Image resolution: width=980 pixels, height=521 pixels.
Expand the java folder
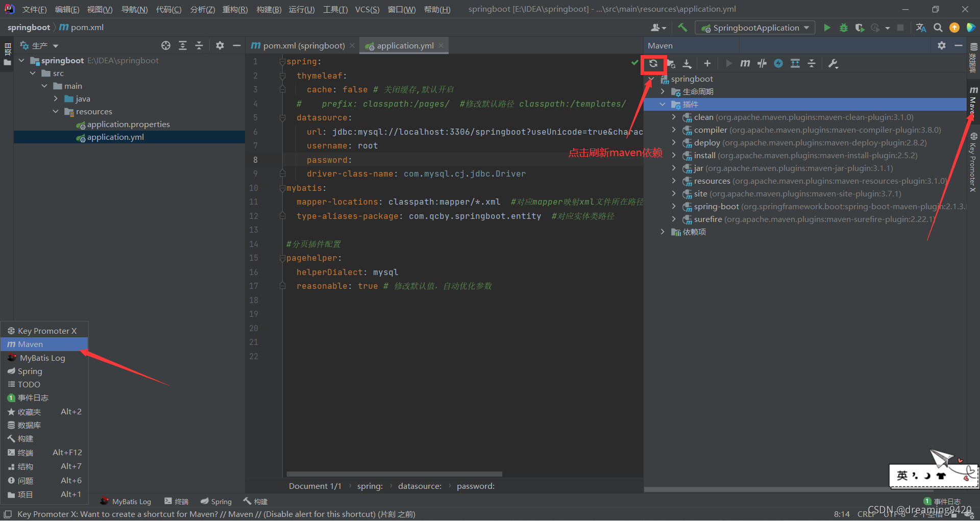pos(56,99)
